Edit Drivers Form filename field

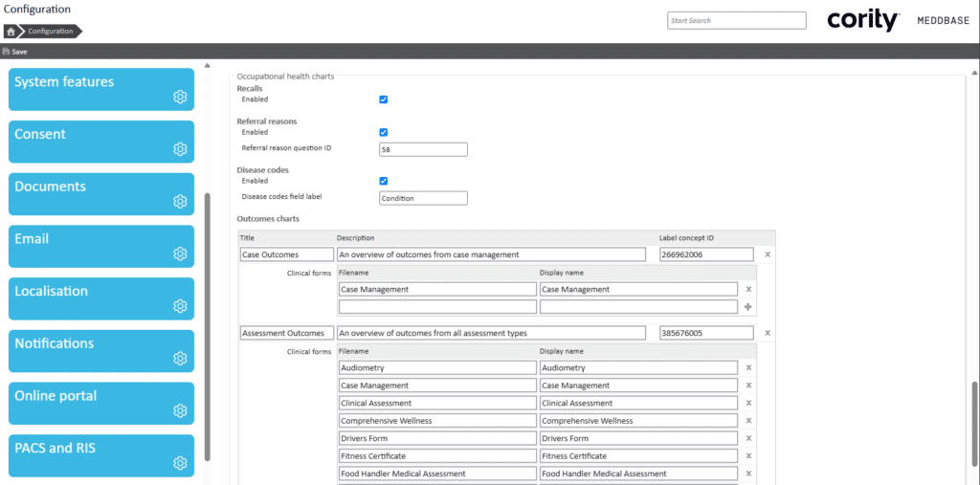[438, 438]
